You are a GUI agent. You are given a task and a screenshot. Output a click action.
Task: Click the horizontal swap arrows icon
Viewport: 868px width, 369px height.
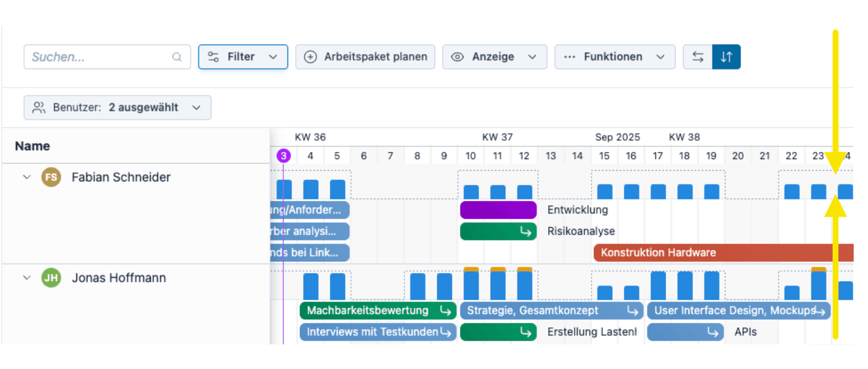[x=698, y=57]
